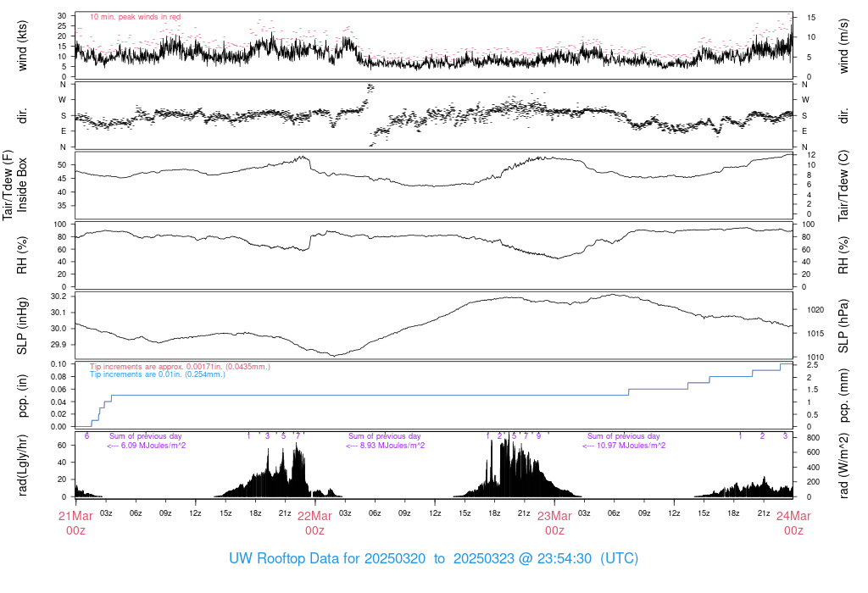Select the "Tair/Tdew (F)" axis label
The width and height of the screenshot is (868, 593).
[x=8, y=185]
